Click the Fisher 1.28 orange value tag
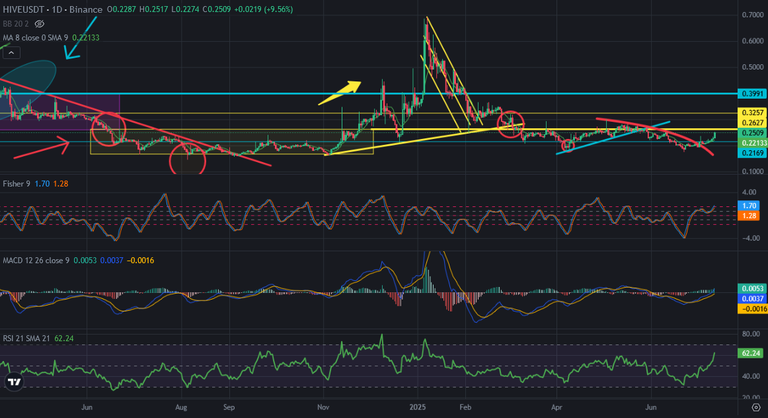The height and width of the screenshot is (418, 768). 748,216
